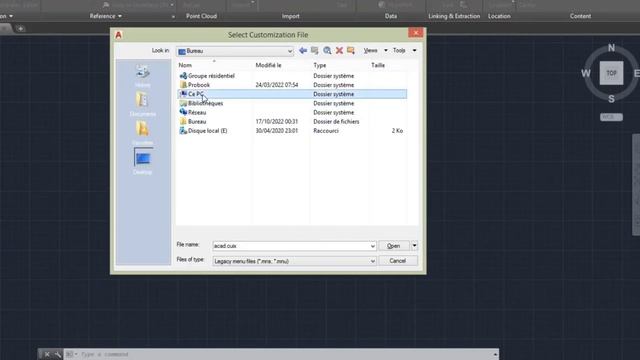Click the red X Delete icon
The image size is (640, 360).
pos(339,50)
